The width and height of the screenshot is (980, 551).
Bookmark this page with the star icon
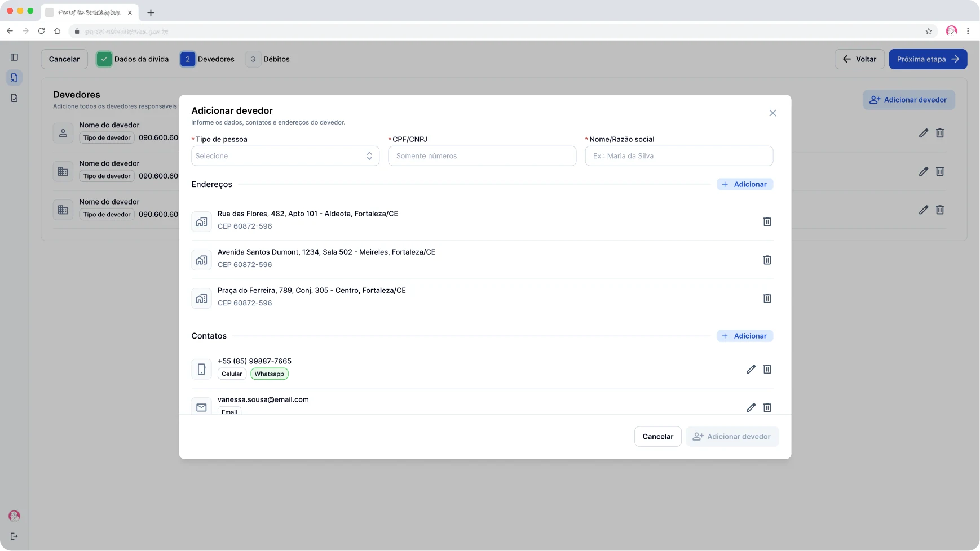928,31
